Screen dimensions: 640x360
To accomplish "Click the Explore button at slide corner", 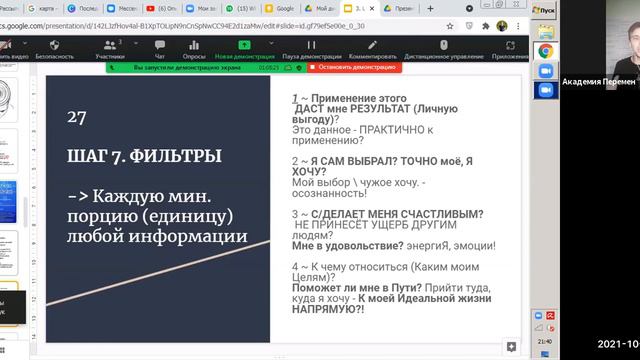I will [x=511, y=347].
